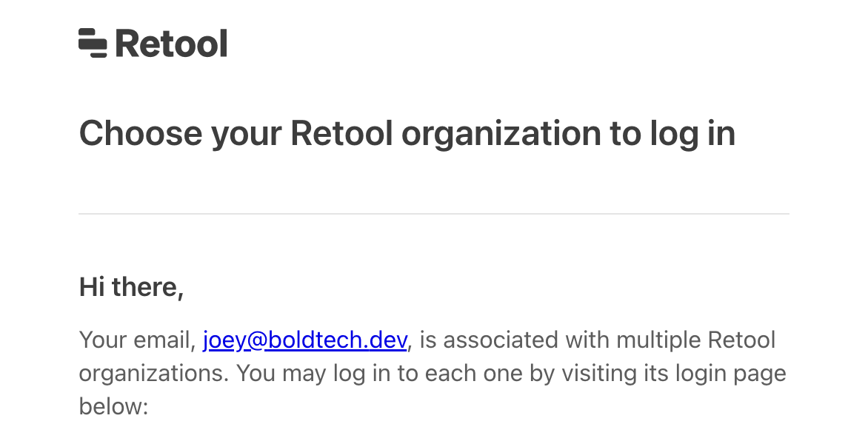Click the Retool logo icon
The width and height of the screenshot is (868, 441).
click(x=93, y=43)
